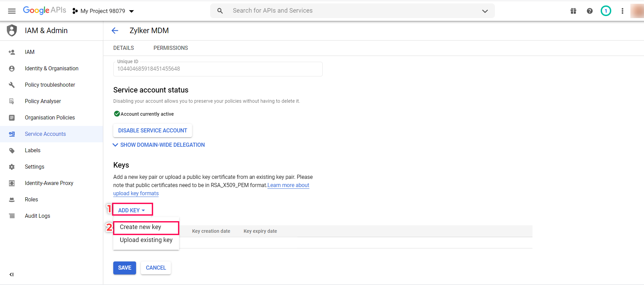
Task: Collapse the sidebar using the bottom arrow icon
Action: coord(12,274)
